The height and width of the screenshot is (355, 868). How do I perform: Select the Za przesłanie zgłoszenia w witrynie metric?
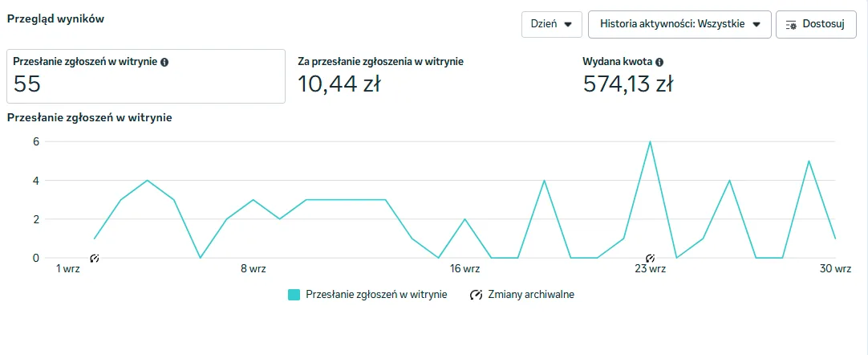(x=381, y=75)
